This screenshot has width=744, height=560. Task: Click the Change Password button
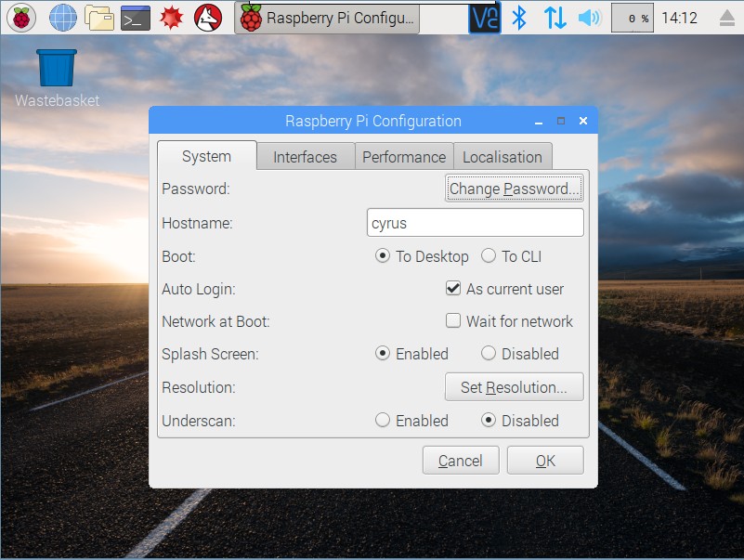515,189
